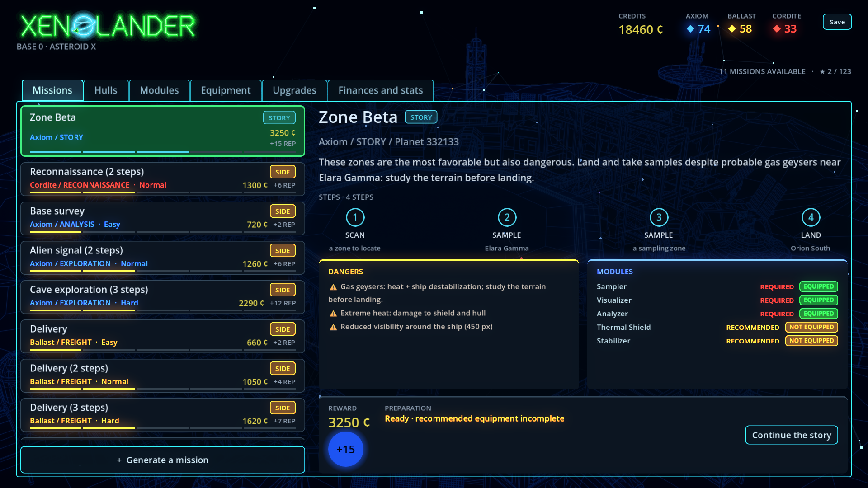The width and height of the screenshot is (868, 488).
Task: Click the SIDE tag on Base survey
Action: pos(283,211)
